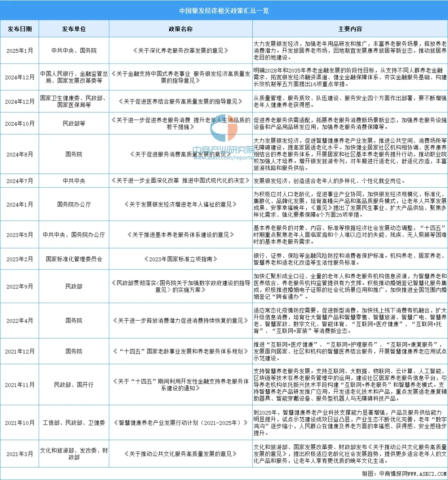448x480 pixels.
Task: Select policy 关于金融支持中国式养老事业 guidance
Action: [x=180, y=77]
